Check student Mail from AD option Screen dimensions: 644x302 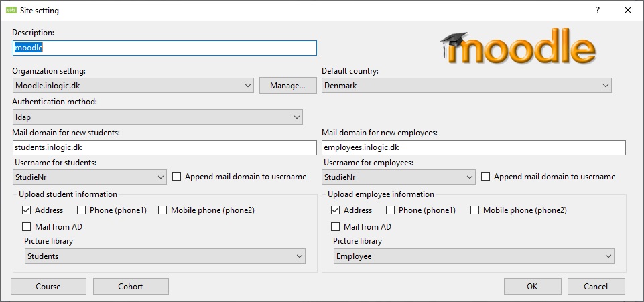[x=27, y=227]
